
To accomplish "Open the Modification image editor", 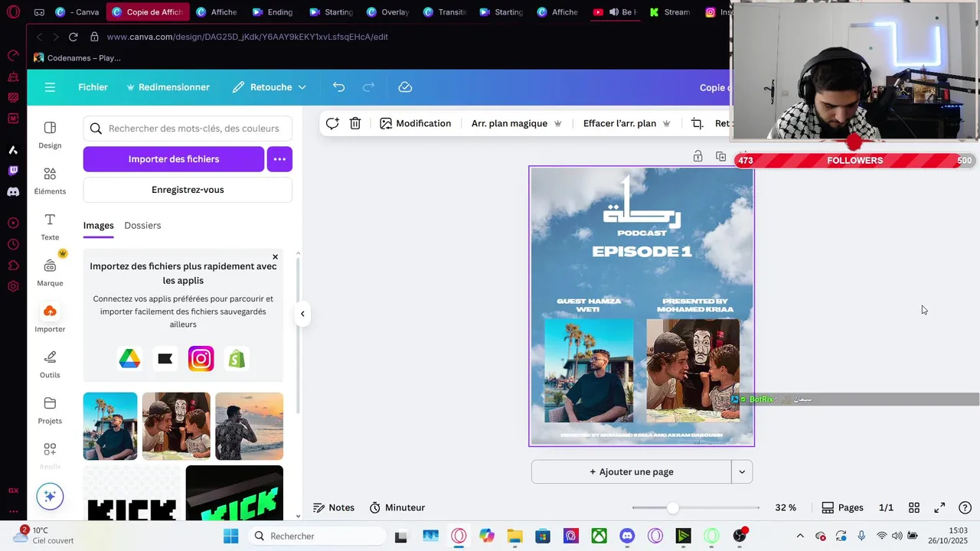I will 416,123.
